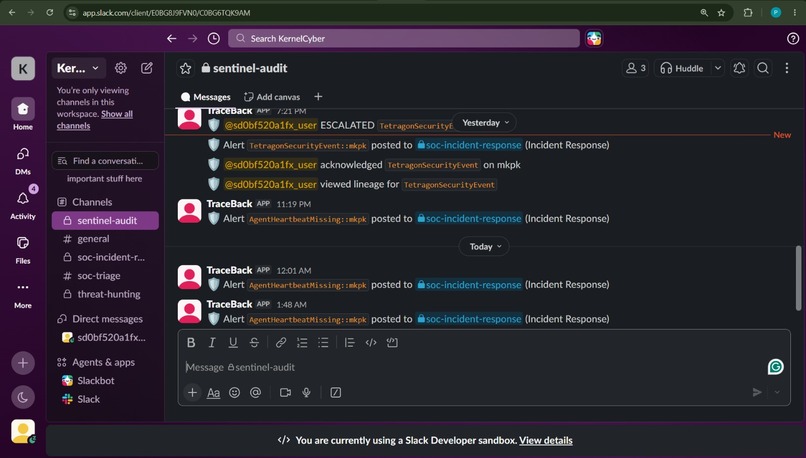
Task: Open the KernelCyber workspace switcher K
Action: pos(23,68)
